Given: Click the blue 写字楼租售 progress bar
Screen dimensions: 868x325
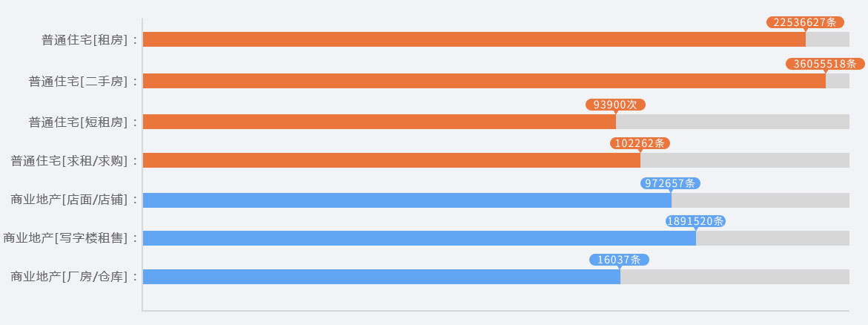Looking at the screenshot, I should [x=419, y=238].
